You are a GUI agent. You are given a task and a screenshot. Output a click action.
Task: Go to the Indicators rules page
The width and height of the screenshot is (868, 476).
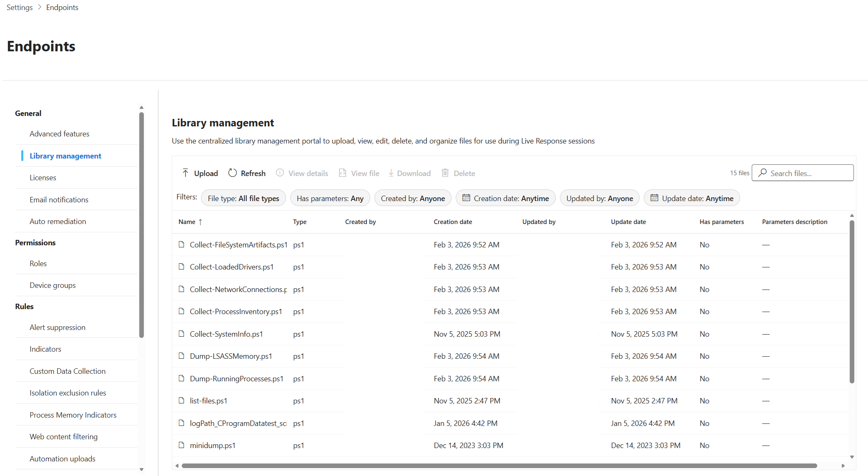(45, 349)
